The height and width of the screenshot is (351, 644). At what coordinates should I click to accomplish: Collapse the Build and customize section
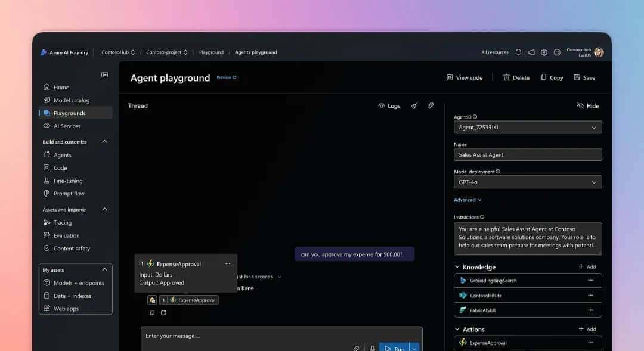(104, 142)
